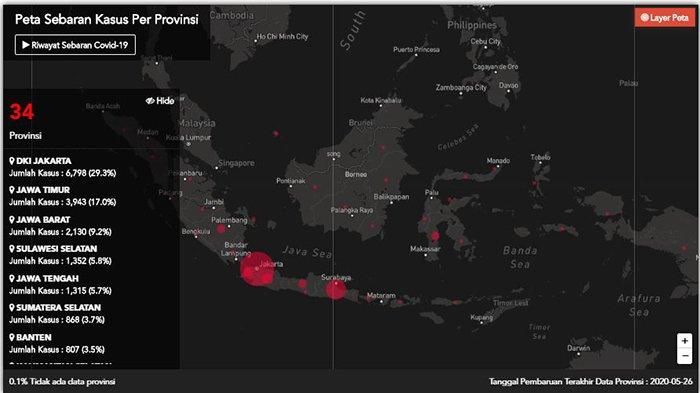Viewport: 700px width, 393px height.
Task: Click the Jawa Barat location pin
Action: tap(12, 220)
